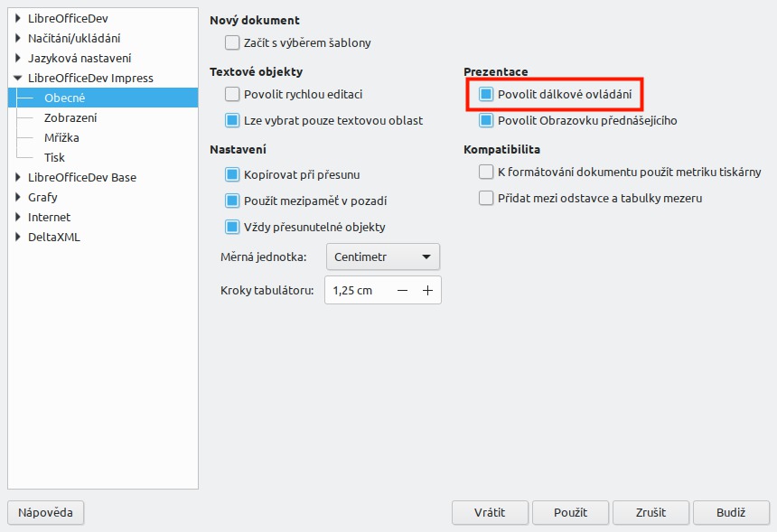Expand the Internet tree arrow
The image size is (777, 532).
pyautogui.click(x=18, y=217)
